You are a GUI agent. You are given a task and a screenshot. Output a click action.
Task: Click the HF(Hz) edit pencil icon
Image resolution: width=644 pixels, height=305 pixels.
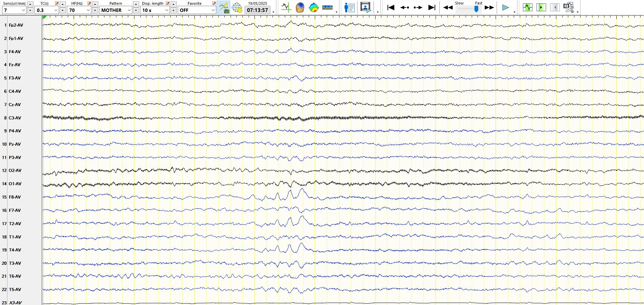[89, 3]
